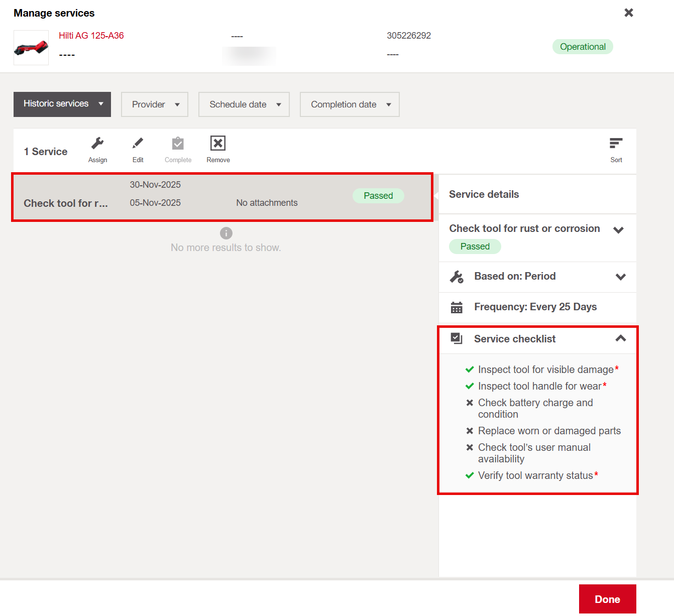The image size is (674, 616).
Task: Click the info icon above 'No more results'
Action: 226,233
